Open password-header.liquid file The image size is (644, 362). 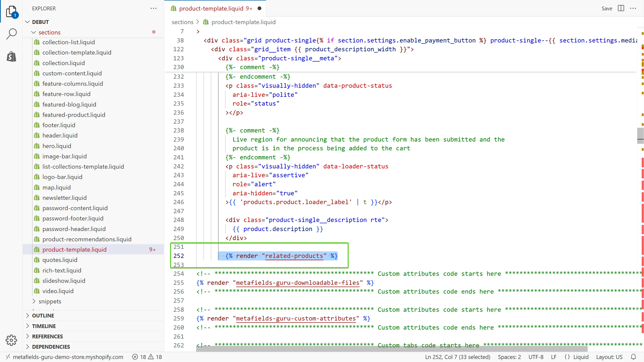click(74, 229)
